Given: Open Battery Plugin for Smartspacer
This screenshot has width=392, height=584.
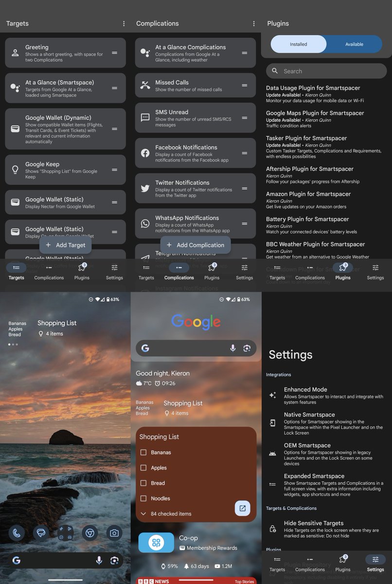Looking at the screenshot, I should pyautogui.click(x=327, y=225).
